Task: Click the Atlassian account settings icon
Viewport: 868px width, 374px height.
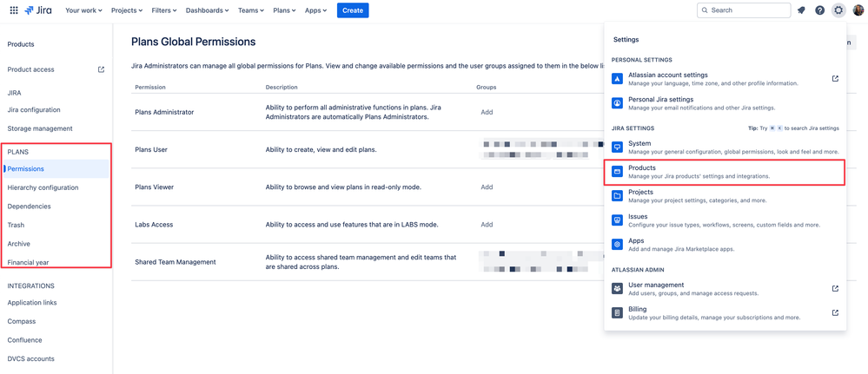Action: [617, 79]
